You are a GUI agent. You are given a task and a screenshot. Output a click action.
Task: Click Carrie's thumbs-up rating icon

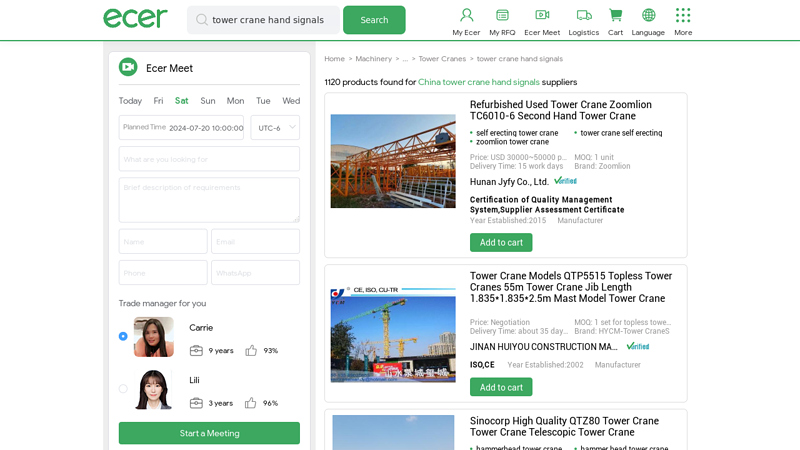[x=251, y=351]
